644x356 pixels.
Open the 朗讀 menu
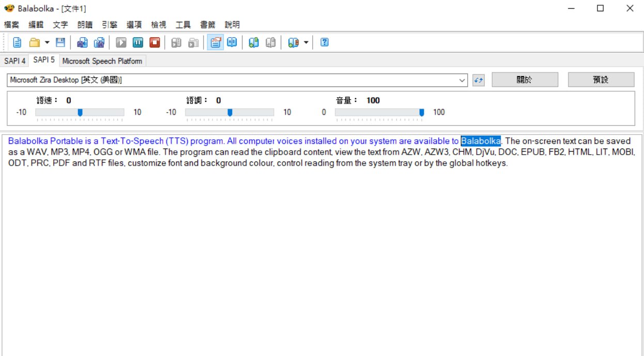click(x=85, y=25)
